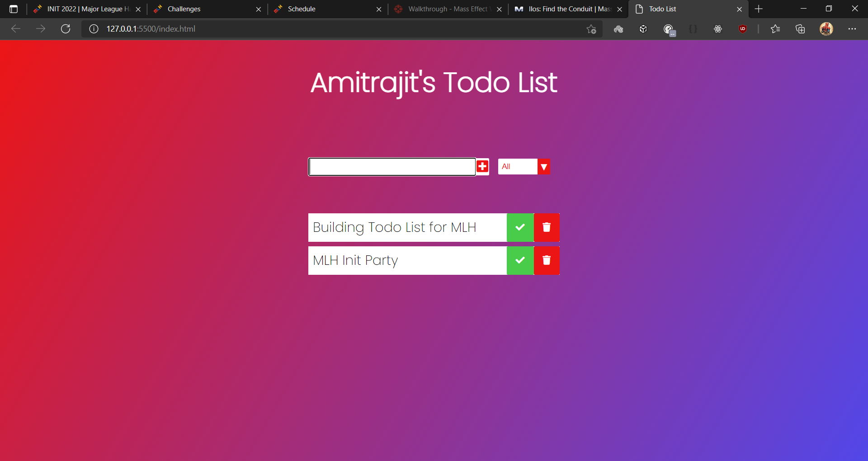This screenshot has height=461, width=868.
Task: Open a new browser tab
Action: 759,9
